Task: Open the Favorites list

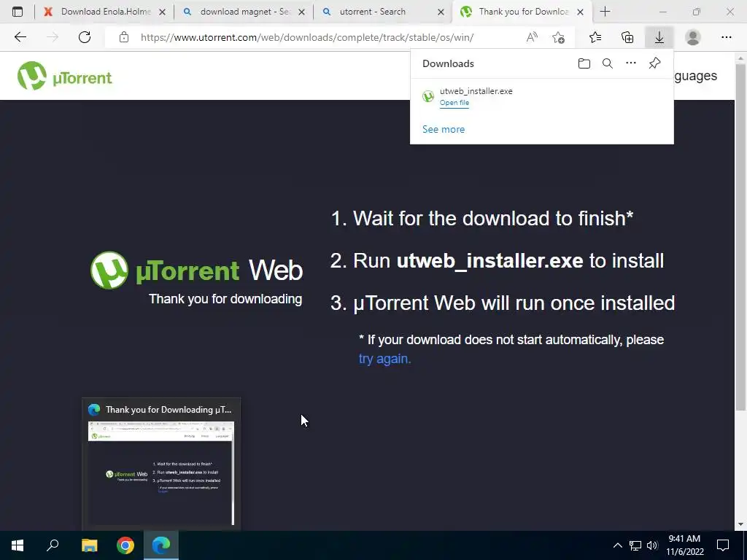Action: click(x=595, y=37)
